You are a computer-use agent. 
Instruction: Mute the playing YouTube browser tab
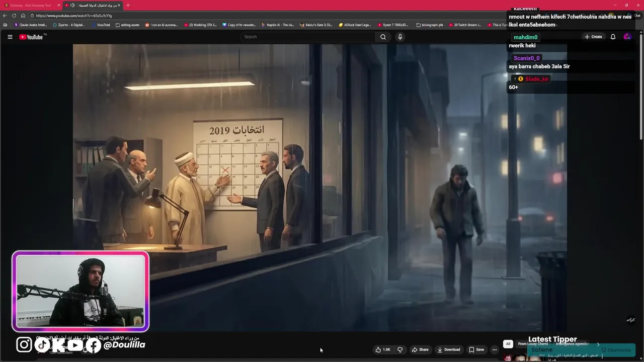click(72, 5)
